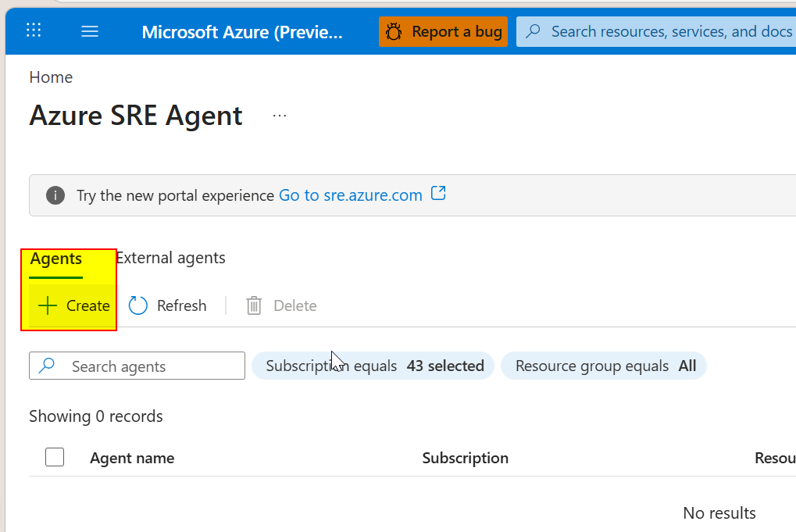Image resolution: width=796 pixels, height=532 pixels.
Task: Click the Delete button
Action: [x=282, y=305]
